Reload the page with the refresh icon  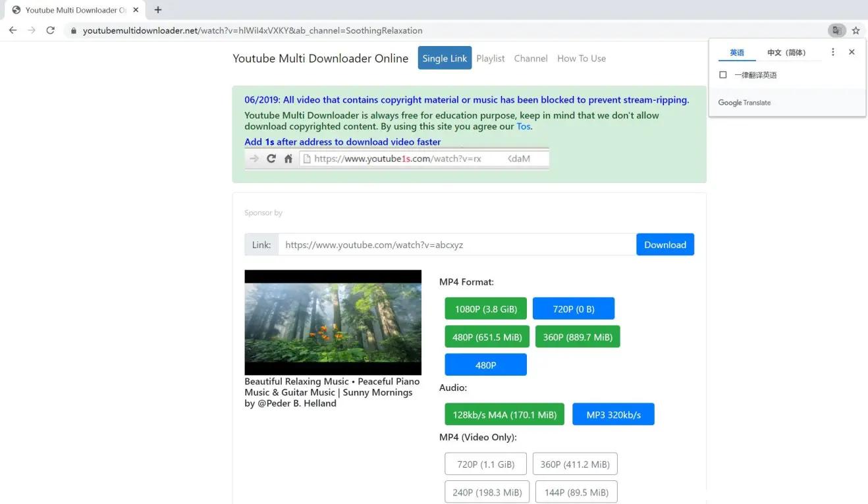pyautogui.click(x=51, y=30)
